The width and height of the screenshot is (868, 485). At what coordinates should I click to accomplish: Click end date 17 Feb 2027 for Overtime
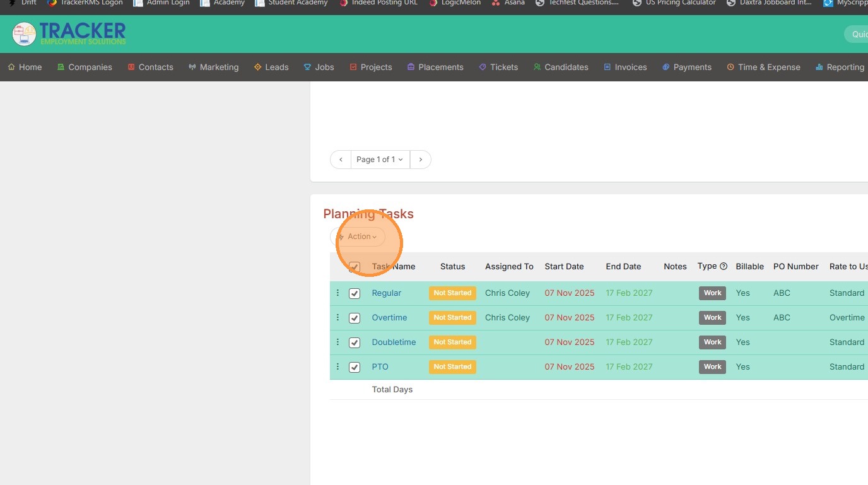630,317
